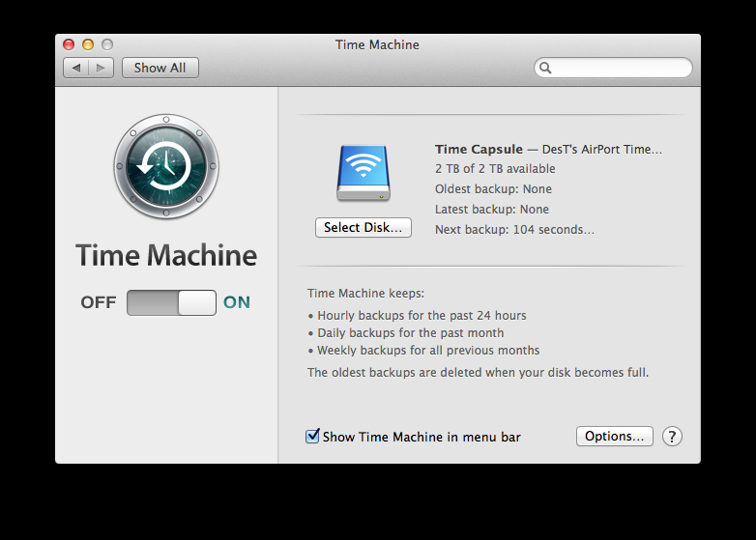Click the large Time Machine clock icon
The height and width of the screenshot is (540, 756).
click(x=166, y=166)
